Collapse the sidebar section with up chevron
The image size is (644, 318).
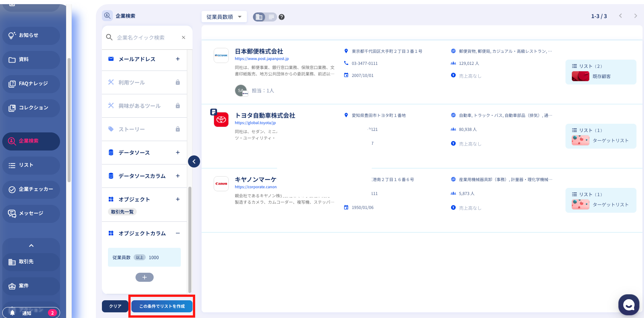[31, 246]
